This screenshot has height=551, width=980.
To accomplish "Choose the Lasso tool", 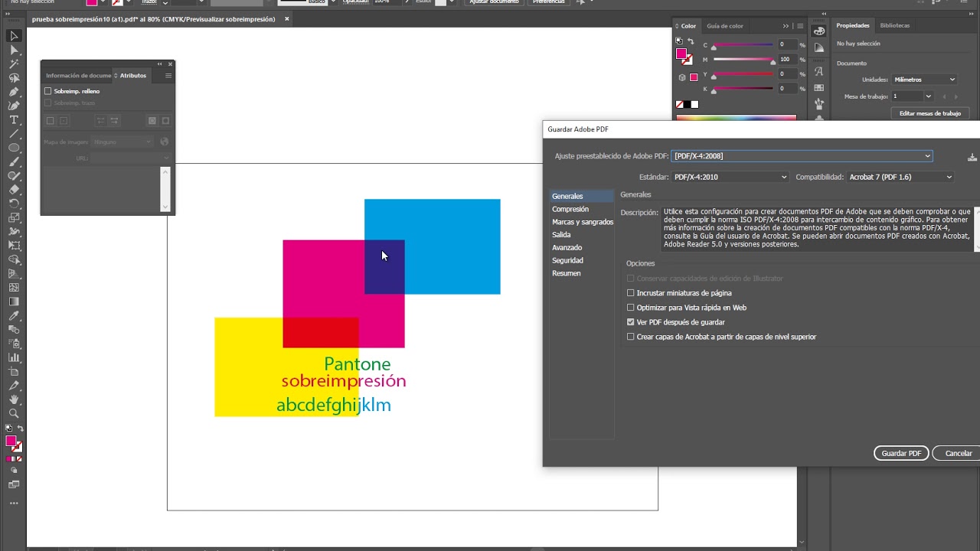I will (14, 78).
